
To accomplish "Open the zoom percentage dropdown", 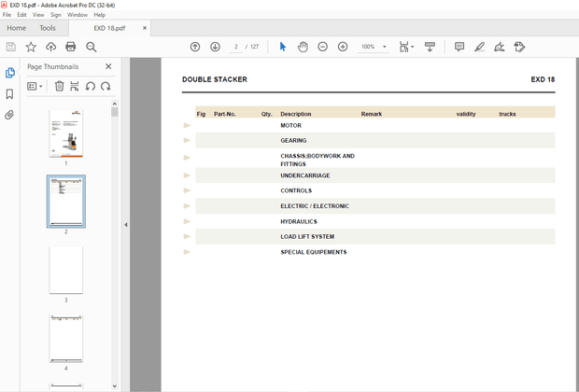I will (x=385, y=47).
